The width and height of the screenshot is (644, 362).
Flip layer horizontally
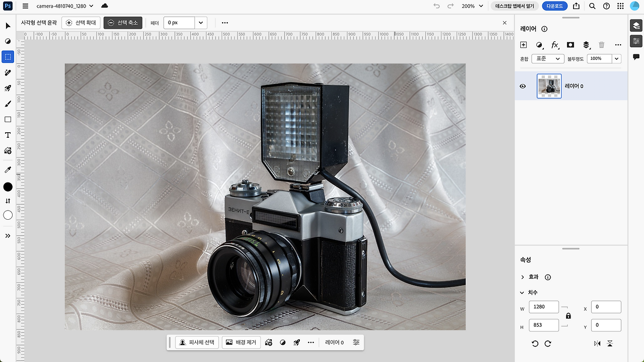click(597, 343)
